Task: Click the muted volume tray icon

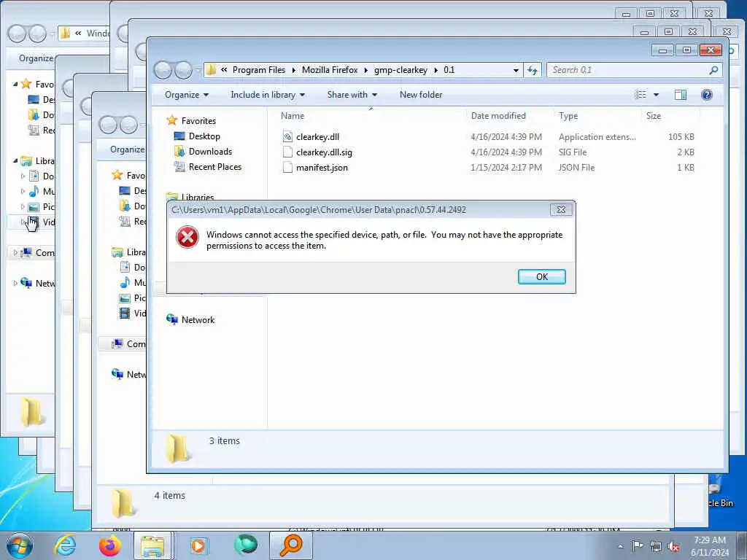Action: [673, 547]
